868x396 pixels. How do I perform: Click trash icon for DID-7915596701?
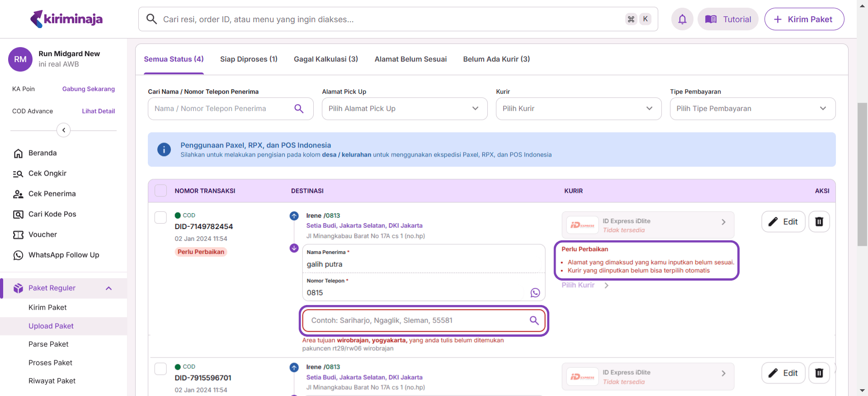click(819, 373)
